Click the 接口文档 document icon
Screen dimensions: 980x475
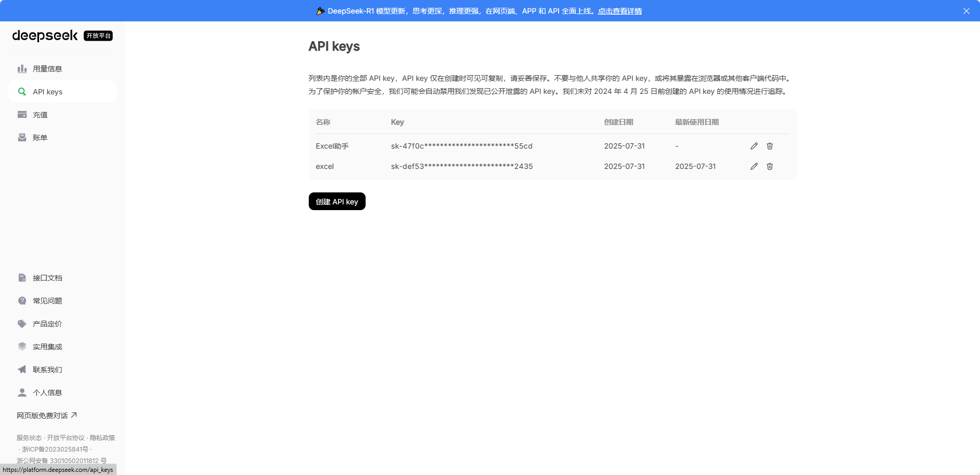(x=22, y=278)
